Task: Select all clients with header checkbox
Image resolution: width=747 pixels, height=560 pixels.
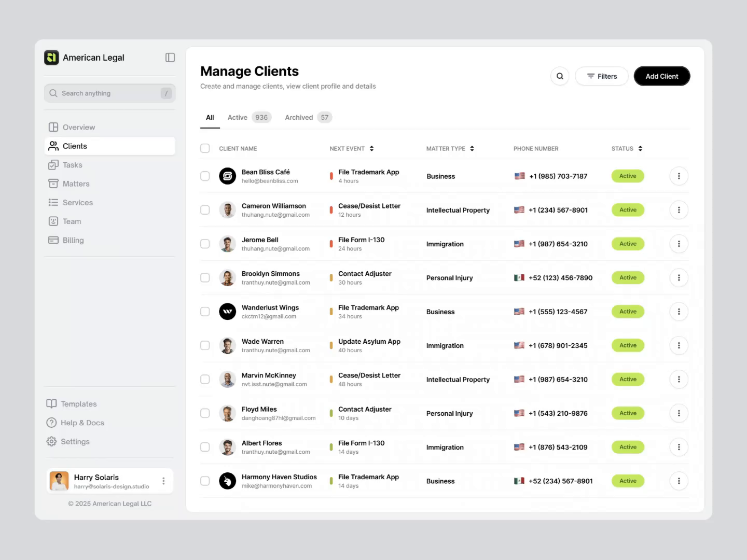Action: click(205, 148)
